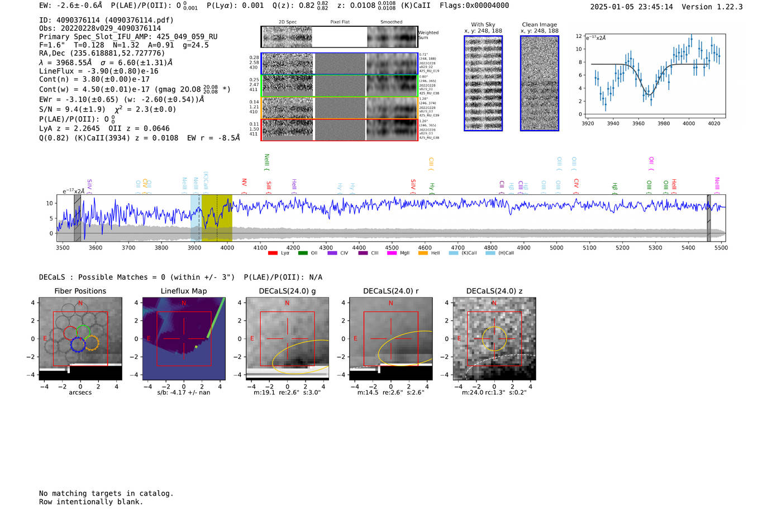The image size is (782, 532).
Task: Select the orange HeII legend swatch
Action: pos(423,253)
